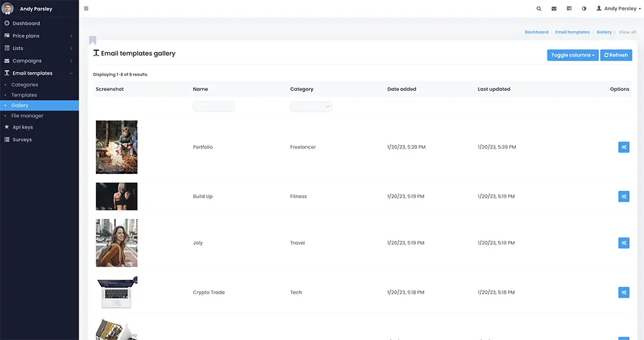644x340 pixels.
Task: Click the Refresh button
Action: pyautogui.click(x=616, y=55)
